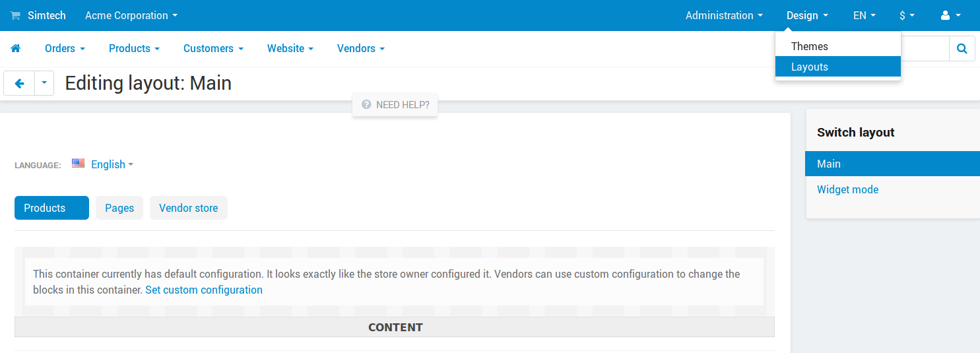Click the US flag language icon
Image resolution: width=980 pixels, height=353 pixels.
79,164
